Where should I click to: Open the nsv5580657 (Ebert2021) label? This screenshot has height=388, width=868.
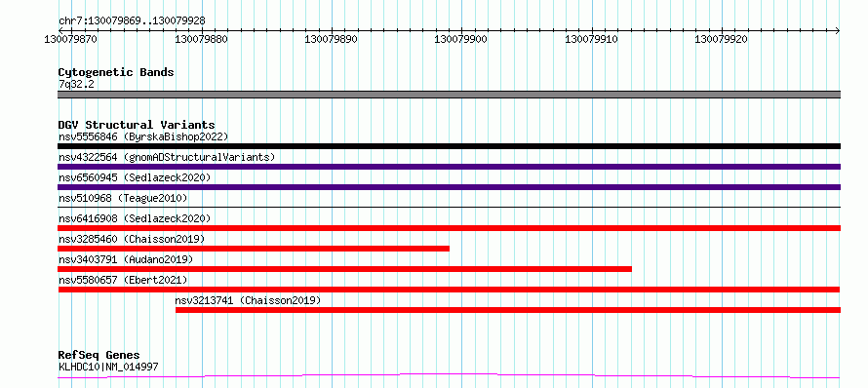click(123, 280)
